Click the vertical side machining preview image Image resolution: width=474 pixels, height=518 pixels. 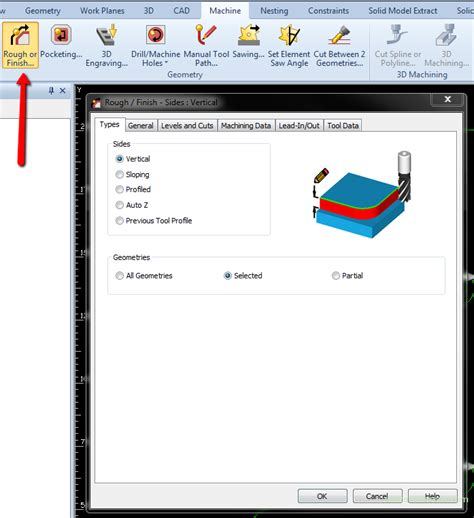click(x=362, y=195)
